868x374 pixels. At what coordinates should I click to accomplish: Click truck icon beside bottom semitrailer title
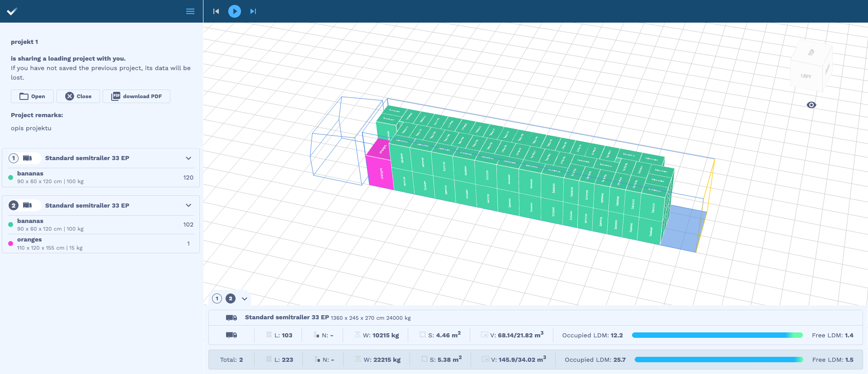coord(231,318)
